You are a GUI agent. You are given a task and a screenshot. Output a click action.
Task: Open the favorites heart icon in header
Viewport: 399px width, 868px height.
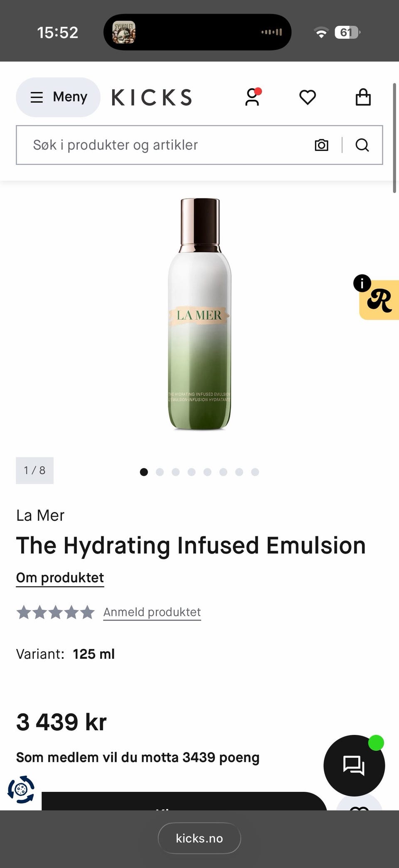point(308,97)
